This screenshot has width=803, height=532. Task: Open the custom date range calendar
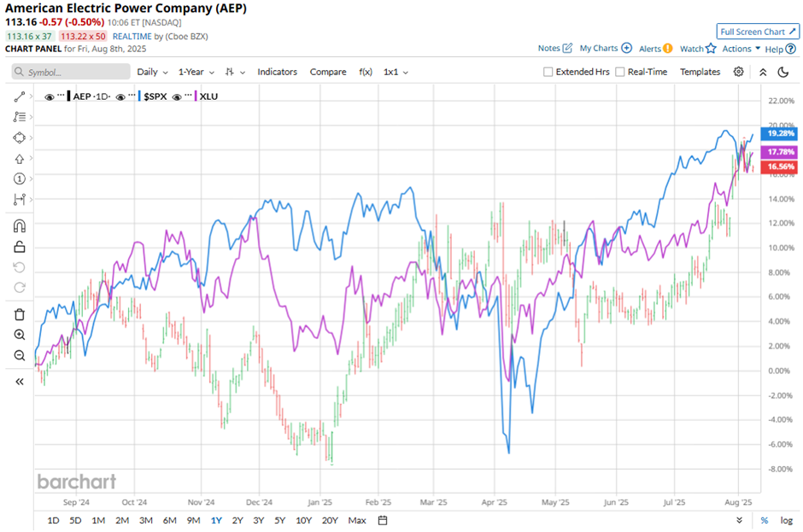[x=383, y=520]
